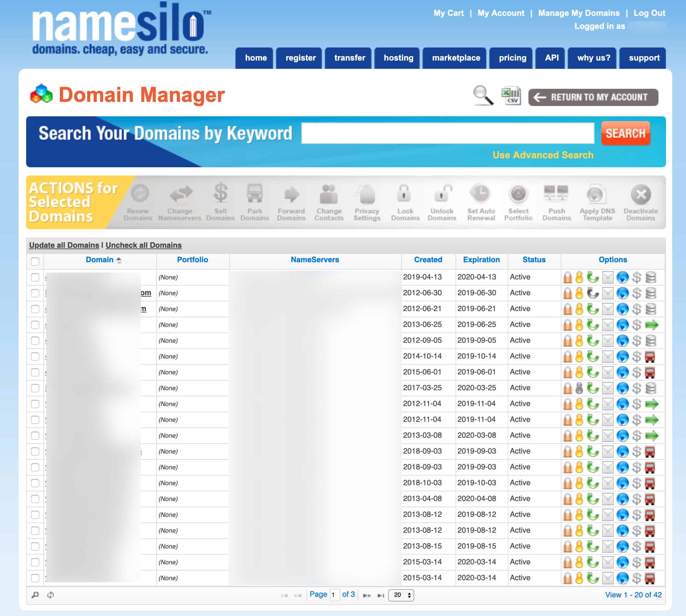Sort by the NameServers column header
The image size is (686, 616).
tap(315, 260)
